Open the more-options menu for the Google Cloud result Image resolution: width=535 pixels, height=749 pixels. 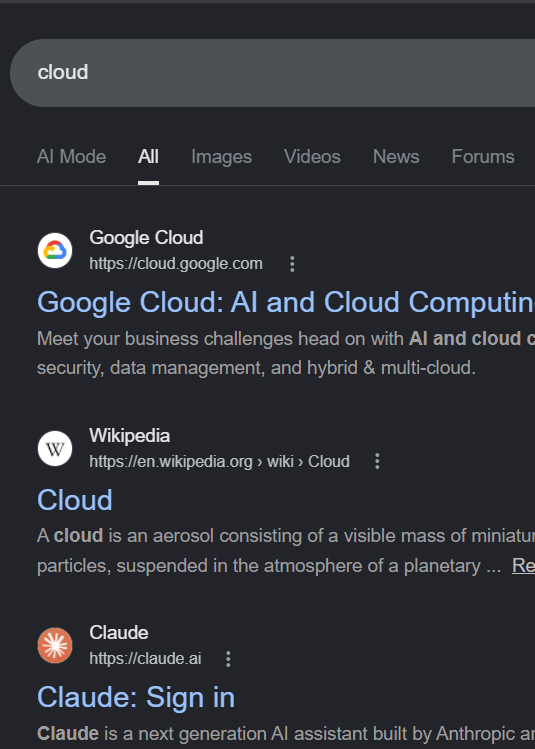click(x=292, y=264)
